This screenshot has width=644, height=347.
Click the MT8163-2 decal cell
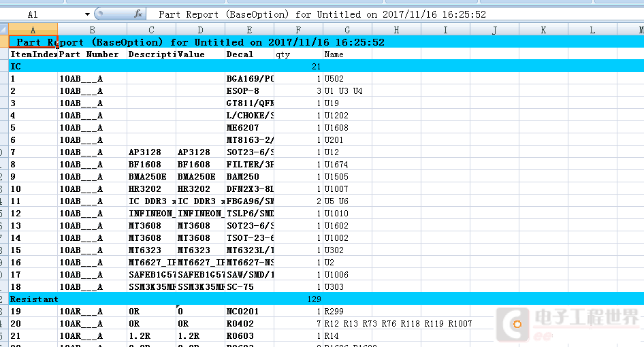point(249,139)
